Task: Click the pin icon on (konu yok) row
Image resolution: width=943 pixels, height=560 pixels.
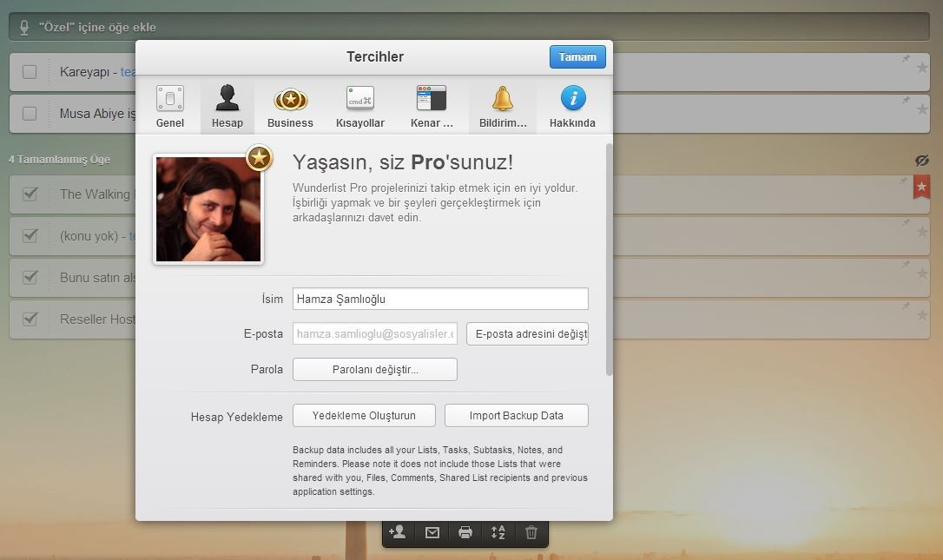Action: click(x=906, y=222)
